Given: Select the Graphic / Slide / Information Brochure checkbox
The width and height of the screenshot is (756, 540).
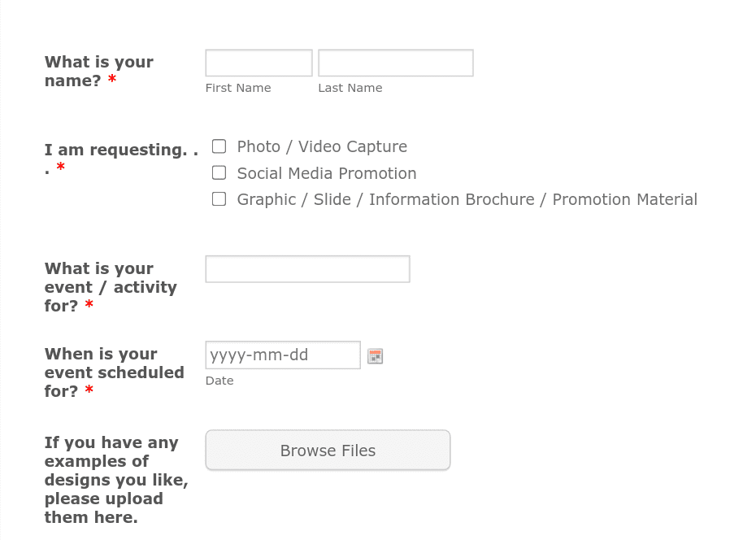Looking at the screenshot, I should [x=219, y=198].
